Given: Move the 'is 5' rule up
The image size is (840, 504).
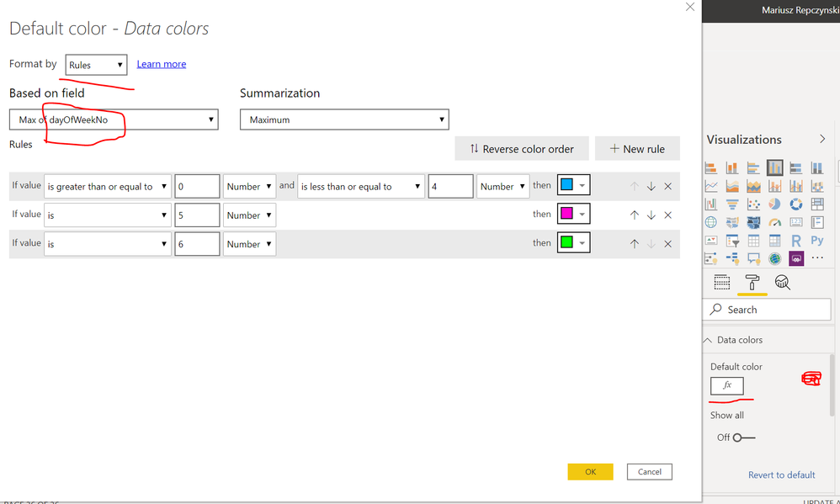Looking at the screenshot, I should 635,215.
